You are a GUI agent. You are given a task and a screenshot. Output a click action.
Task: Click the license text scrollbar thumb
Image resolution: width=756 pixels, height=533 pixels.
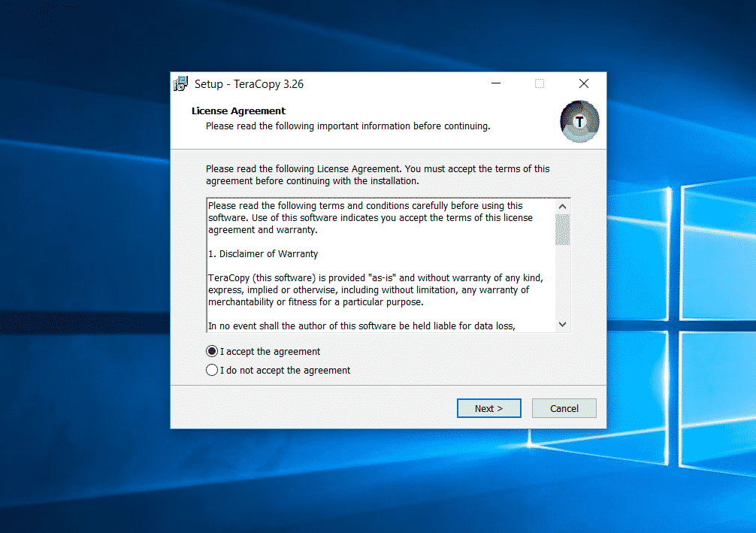pyautogui.click(x=563, y=229)
